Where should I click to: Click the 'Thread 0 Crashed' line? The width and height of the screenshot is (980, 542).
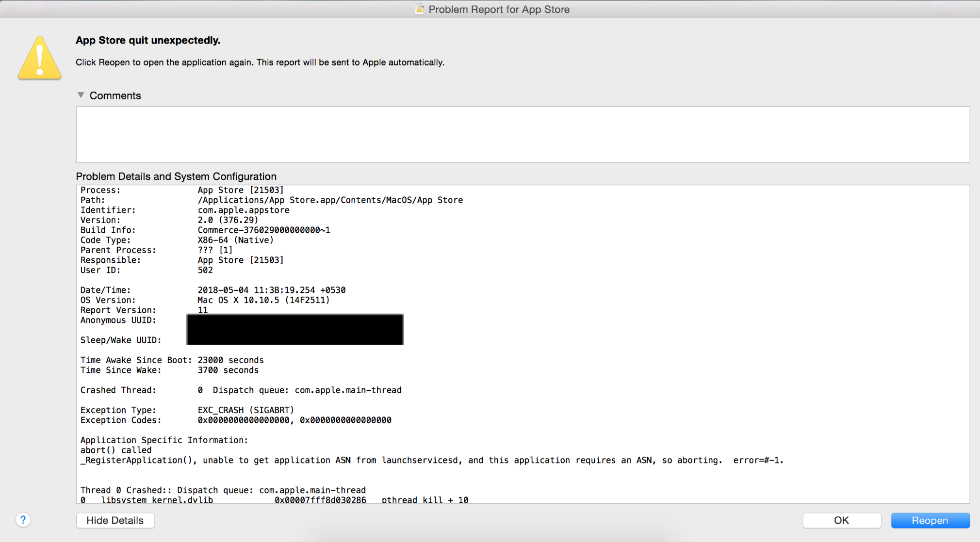(x=223, y=490)
